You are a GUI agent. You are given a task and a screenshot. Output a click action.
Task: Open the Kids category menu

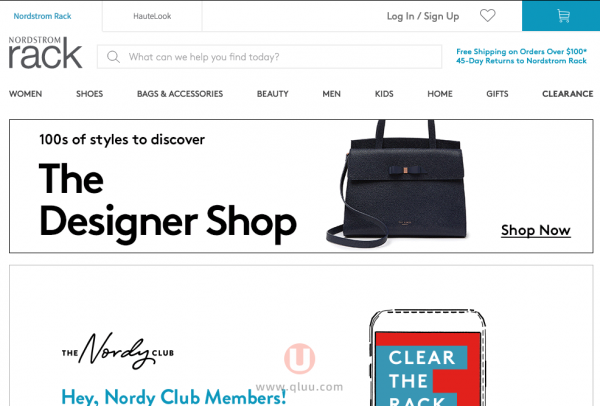(x=384, y=94)
